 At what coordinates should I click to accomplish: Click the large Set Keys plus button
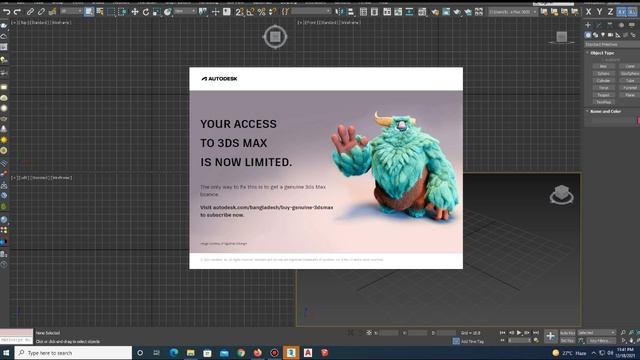pyautogui.click(x=550, y=336)
